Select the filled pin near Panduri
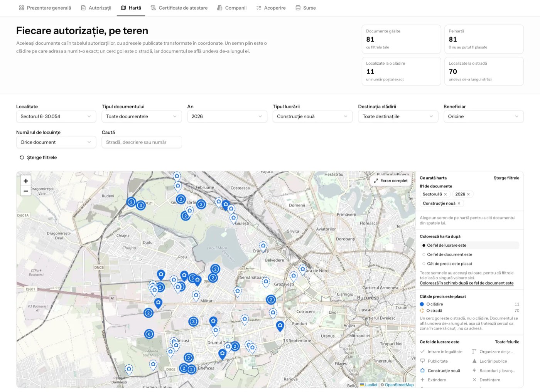540x392 pixels. (280, 326)
